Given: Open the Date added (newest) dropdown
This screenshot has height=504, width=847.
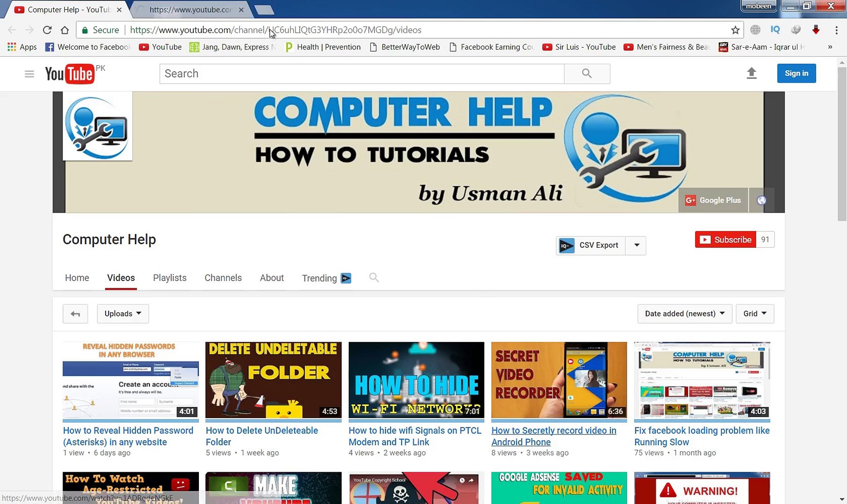Looking at the screenshot, I should (x=684, y=313).
